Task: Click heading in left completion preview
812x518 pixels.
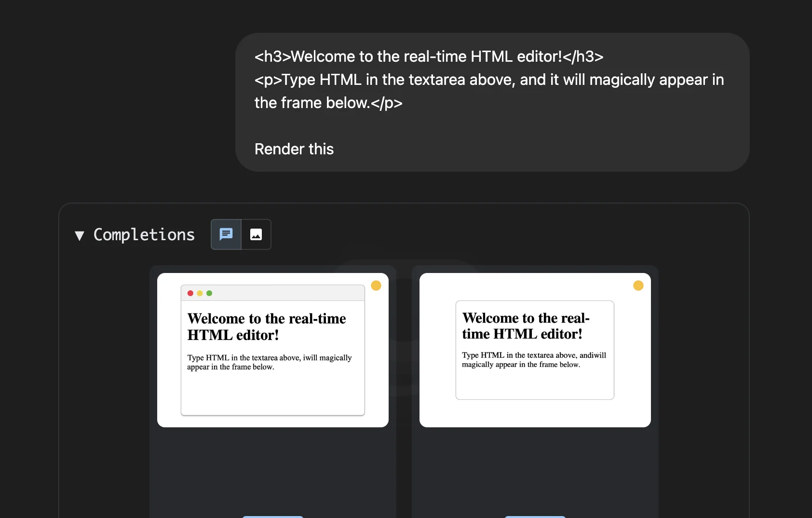Action: [266, 327]
